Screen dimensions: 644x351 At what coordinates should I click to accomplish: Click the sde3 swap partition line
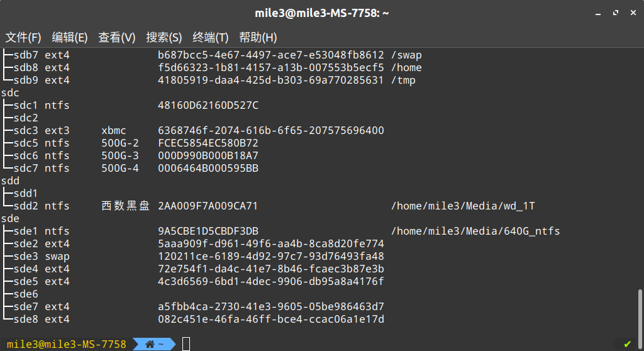[x=194, y=257]
